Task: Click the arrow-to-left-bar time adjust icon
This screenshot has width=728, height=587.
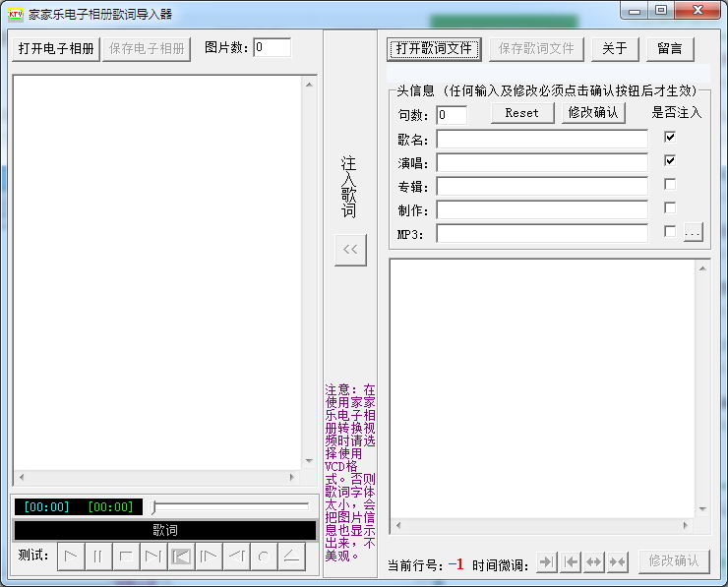Action: click(x=571, y=562)
